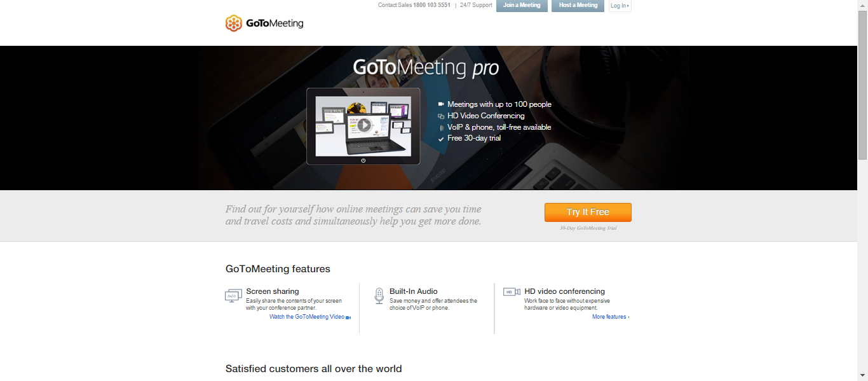Click the Try It Free button

588,212
